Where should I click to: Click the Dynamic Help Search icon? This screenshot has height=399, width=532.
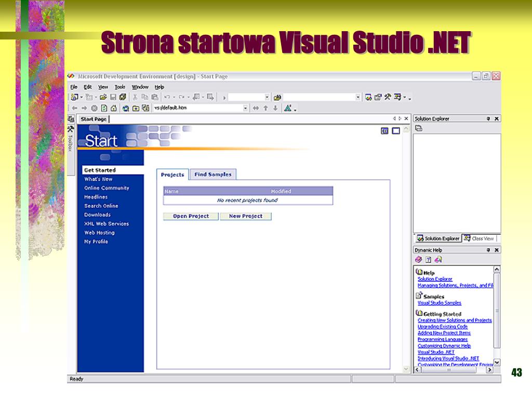(438, 260)
